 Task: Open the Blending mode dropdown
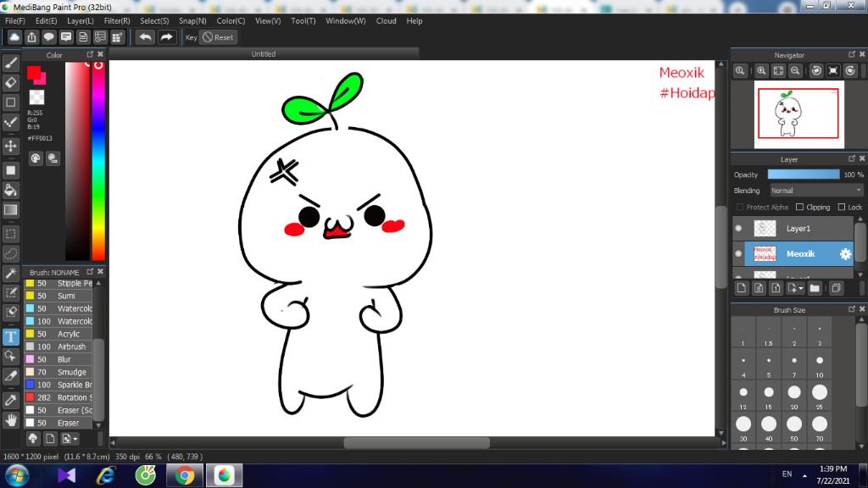coord(816,191)
